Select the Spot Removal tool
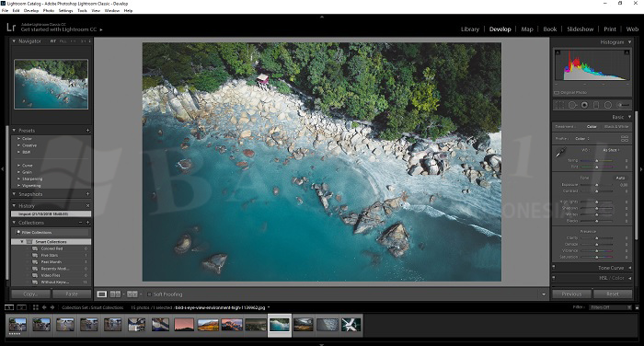Image resolution: width=644 pixels, height=346 pixels. click(x=572, y=105)
